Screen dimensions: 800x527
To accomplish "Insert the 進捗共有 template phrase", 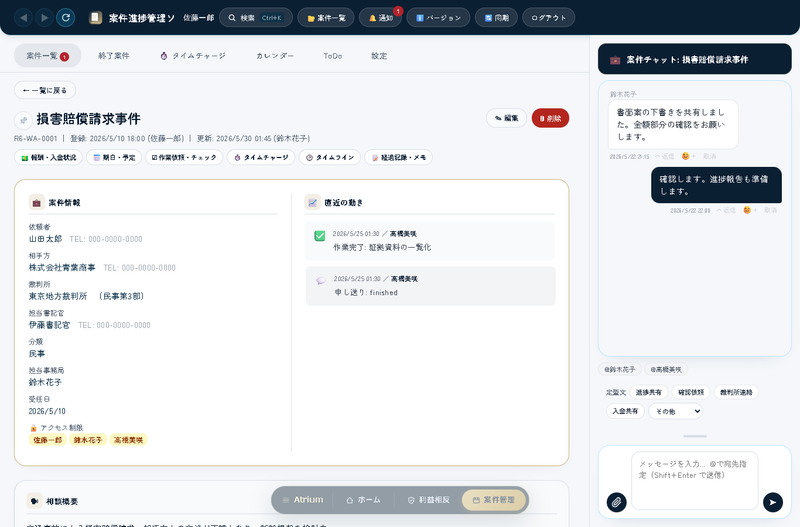I will (648, 392).
